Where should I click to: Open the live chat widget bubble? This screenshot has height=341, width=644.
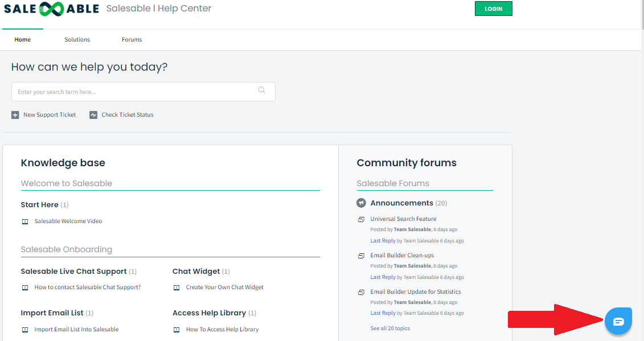[618, 321]
